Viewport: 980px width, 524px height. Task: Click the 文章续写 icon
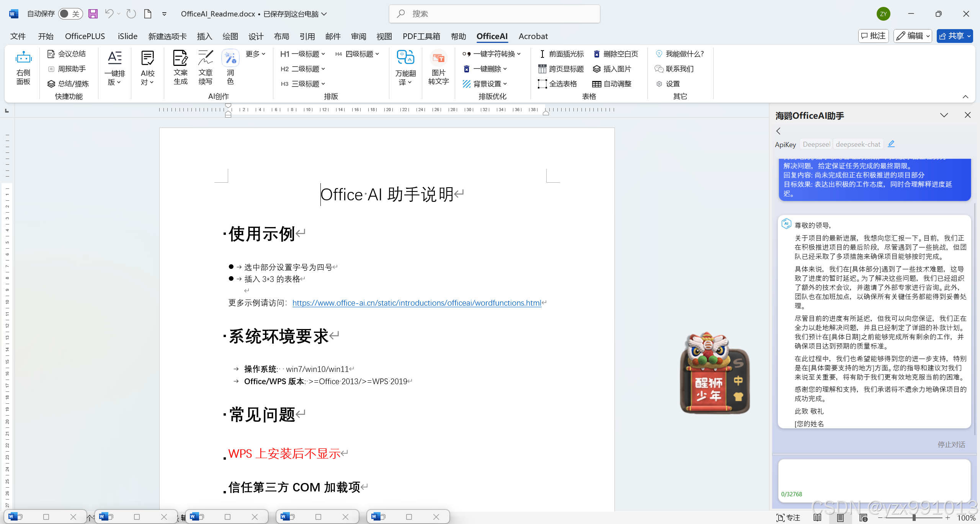coord(205,58)
